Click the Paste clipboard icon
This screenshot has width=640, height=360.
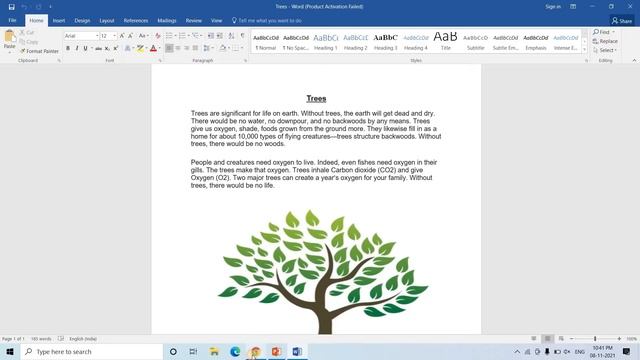point(9,37)
